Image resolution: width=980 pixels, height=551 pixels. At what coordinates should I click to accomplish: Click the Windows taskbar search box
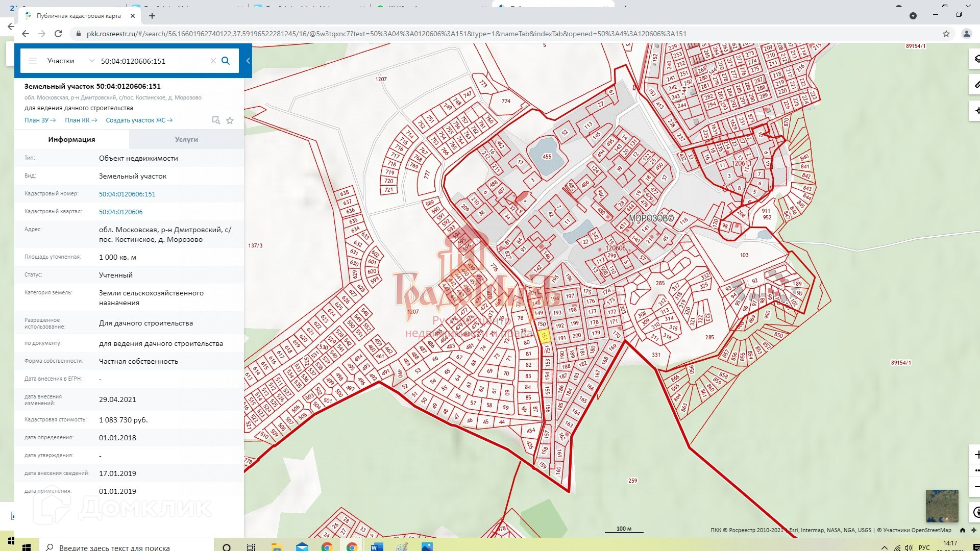[115, 547]
